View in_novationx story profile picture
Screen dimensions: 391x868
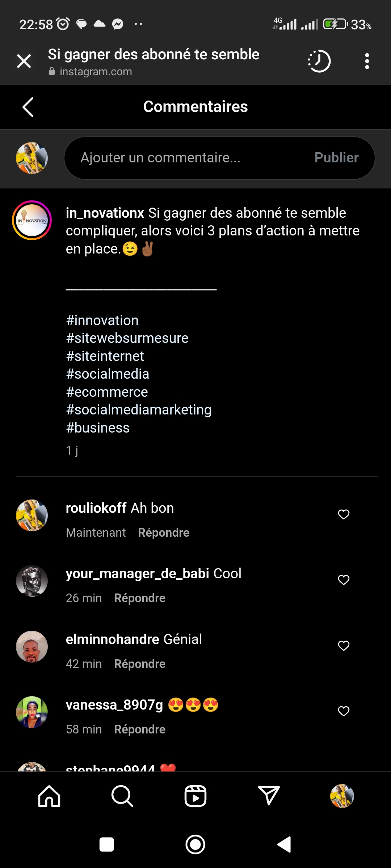[32, 220]
